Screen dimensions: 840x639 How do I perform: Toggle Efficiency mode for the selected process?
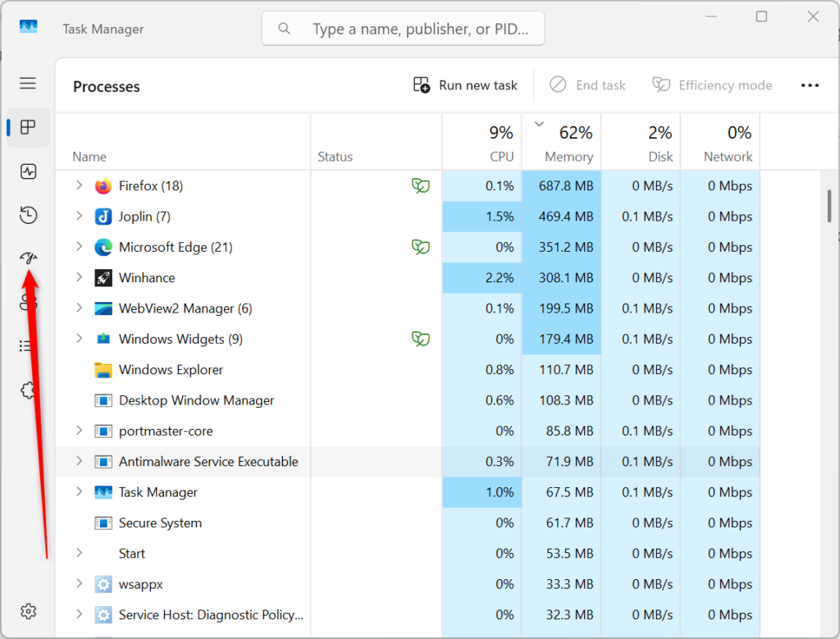[712, 84]
